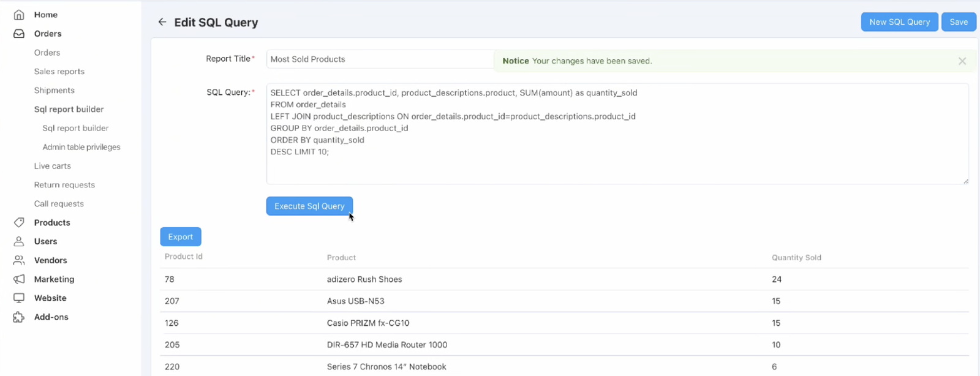Open Return requests page
This screenshot has height=376, width=980.
(x=64, y=185)
